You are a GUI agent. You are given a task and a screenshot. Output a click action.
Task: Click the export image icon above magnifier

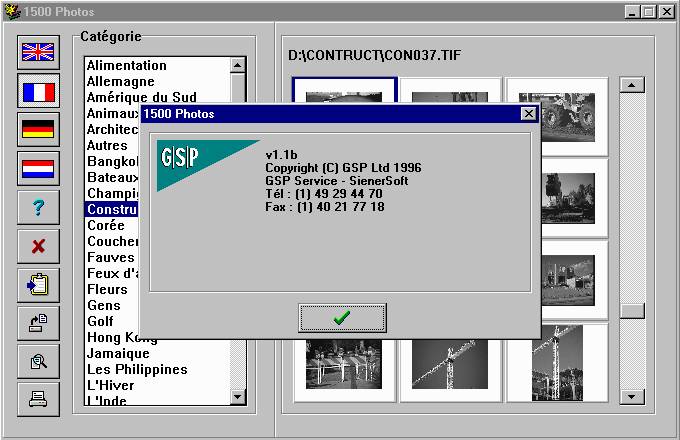point(38,323)
